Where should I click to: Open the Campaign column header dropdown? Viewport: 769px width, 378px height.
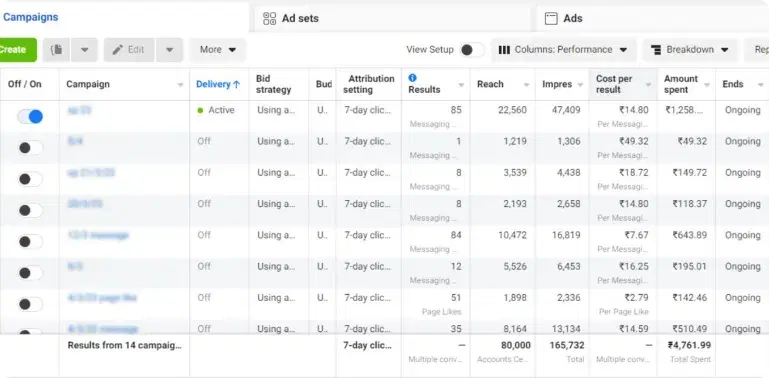coord(180,85)
